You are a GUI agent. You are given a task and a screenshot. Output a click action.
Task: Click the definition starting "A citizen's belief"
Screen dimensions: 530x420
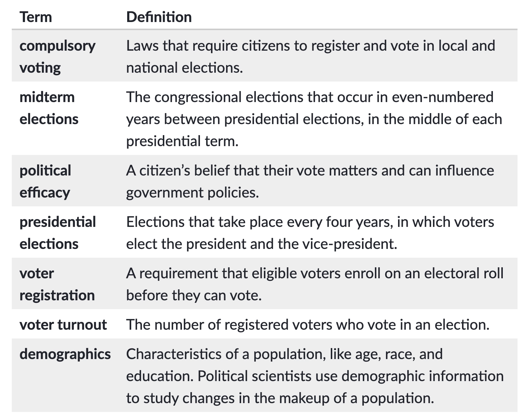click(310, 181)
